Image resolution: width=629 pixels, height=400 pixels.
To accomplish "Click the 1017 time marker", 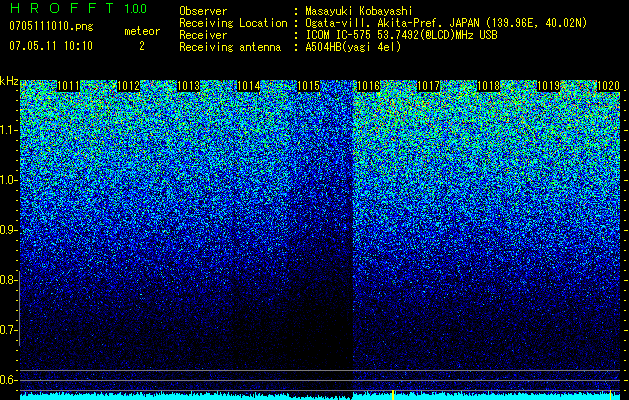I will click(x=428, y=86).
